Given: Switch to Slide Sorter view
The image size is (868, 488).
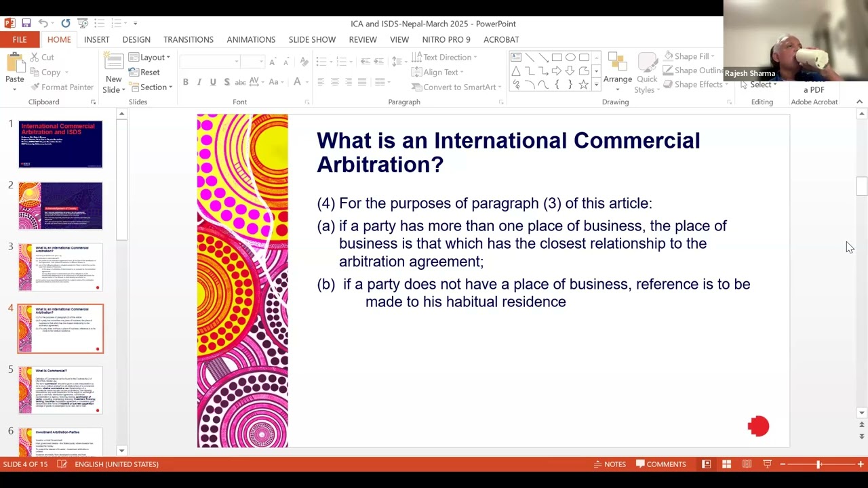Looking at the screenshot, I should click(x=726, y=464).
